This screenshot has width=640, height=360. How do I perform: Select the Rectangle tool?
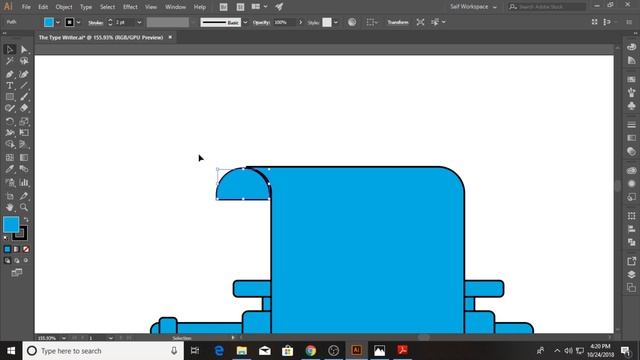point(10,97)
